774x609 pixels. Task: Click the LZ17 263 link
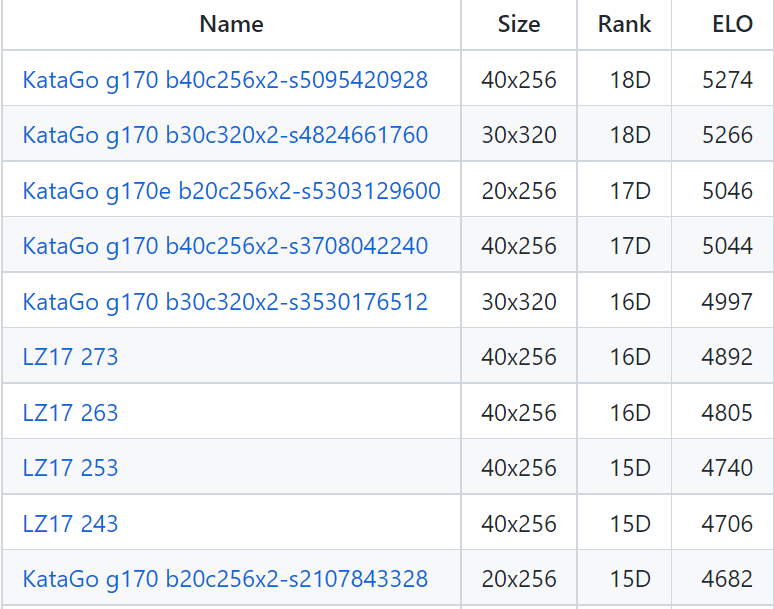(x=70, y=413)
